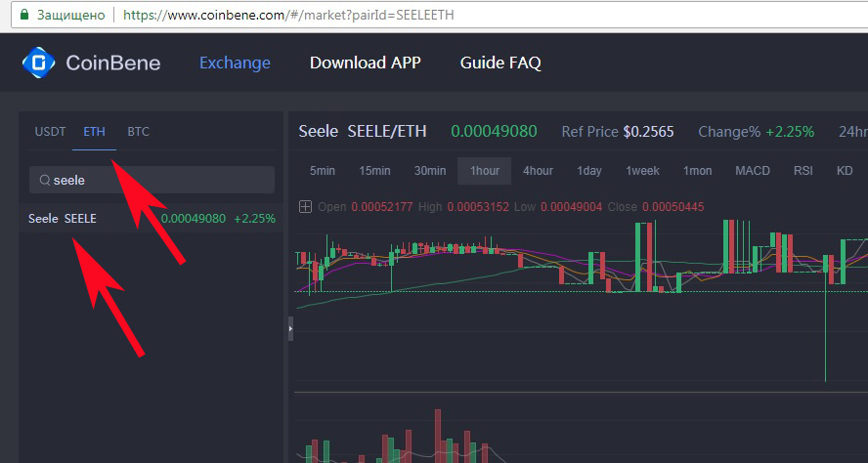Set chart interval to 5min
Viewport: 868px width, 463px height.
click(323, 171)
